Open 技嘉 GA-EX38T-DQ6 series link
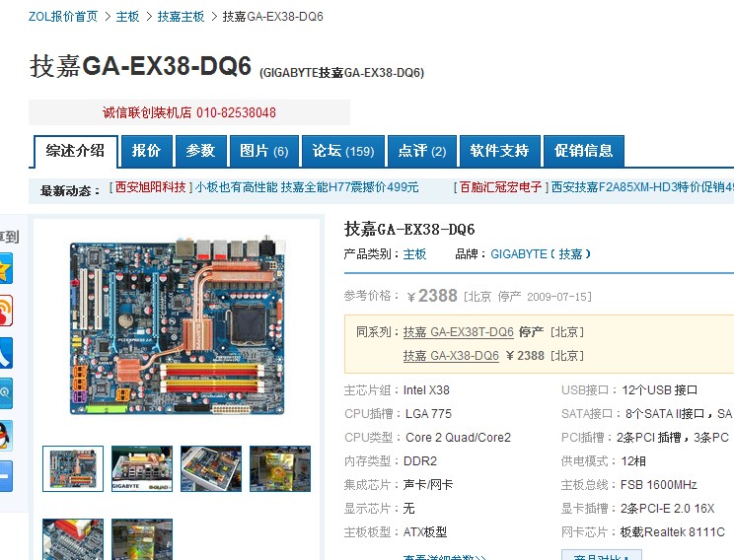734x560 pixels. [459, 332]
